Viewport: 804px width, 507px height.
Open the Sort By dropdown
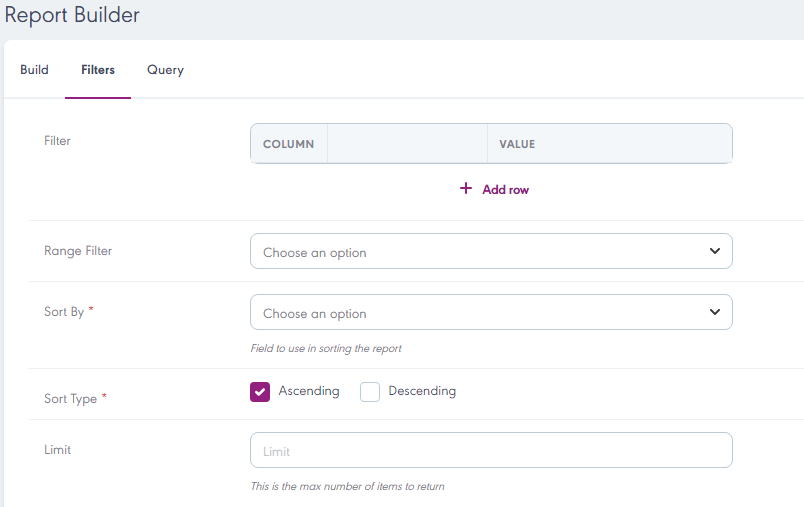480,313
